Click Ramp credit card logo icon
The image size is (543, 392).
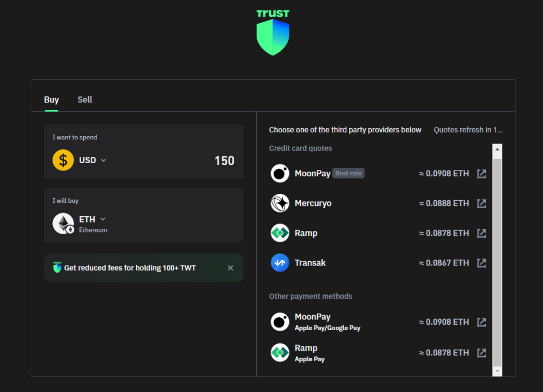tap(280, 233)
